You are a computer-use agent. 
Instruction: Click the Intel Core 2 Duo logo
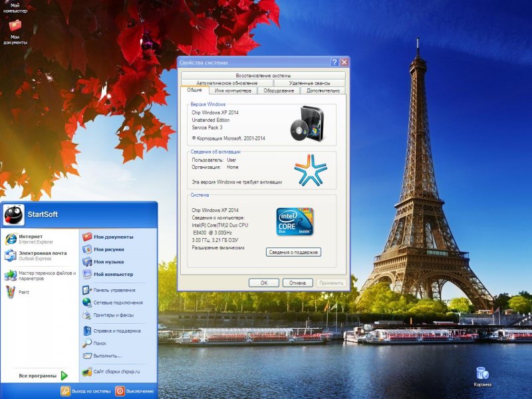295,221
